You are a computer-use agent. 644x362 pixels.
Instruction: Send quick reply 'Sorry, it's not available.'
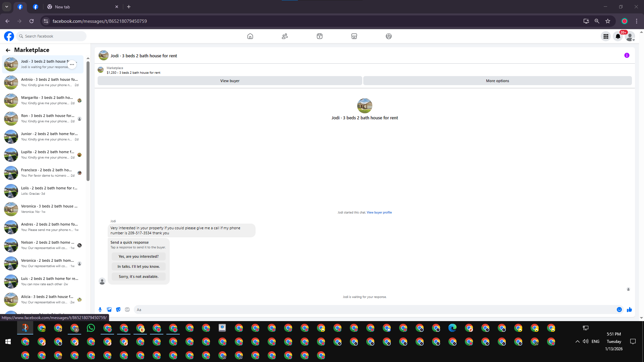pos(139,277)
